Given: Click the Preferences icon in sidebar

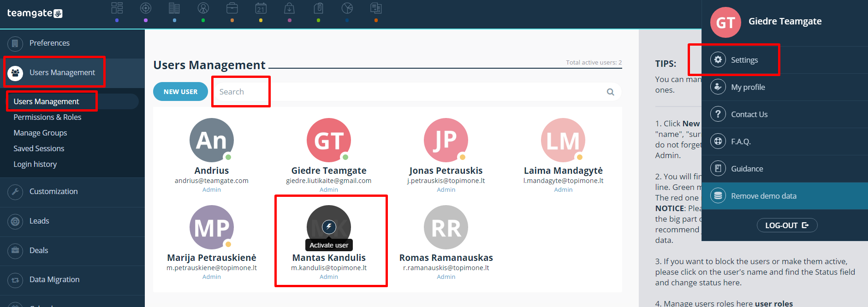Looking at the screenshot, I should (15, 43).
